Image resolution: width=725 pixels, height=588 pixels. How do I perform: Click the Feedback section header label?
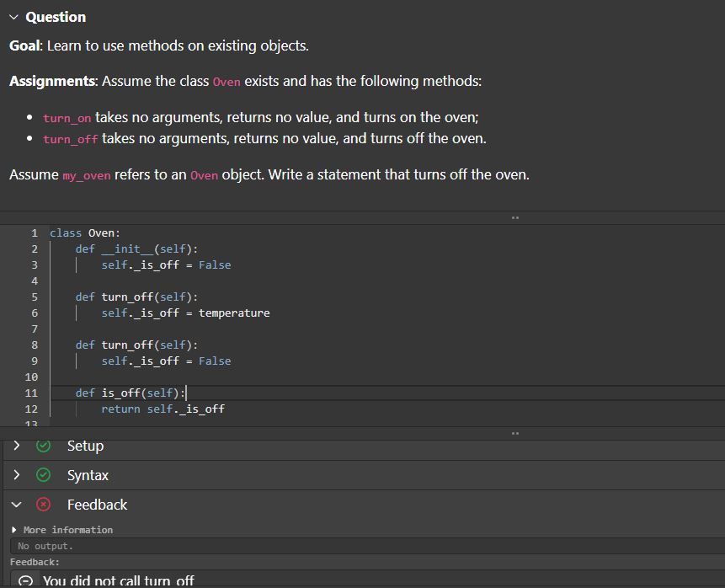point(97,504)
